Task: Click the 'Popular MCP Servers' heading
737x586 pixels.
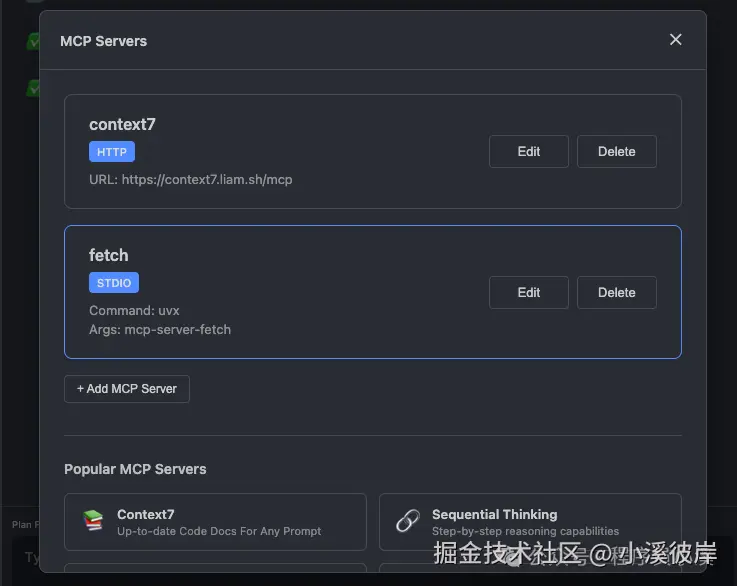Action: click(x=135, y=469)
